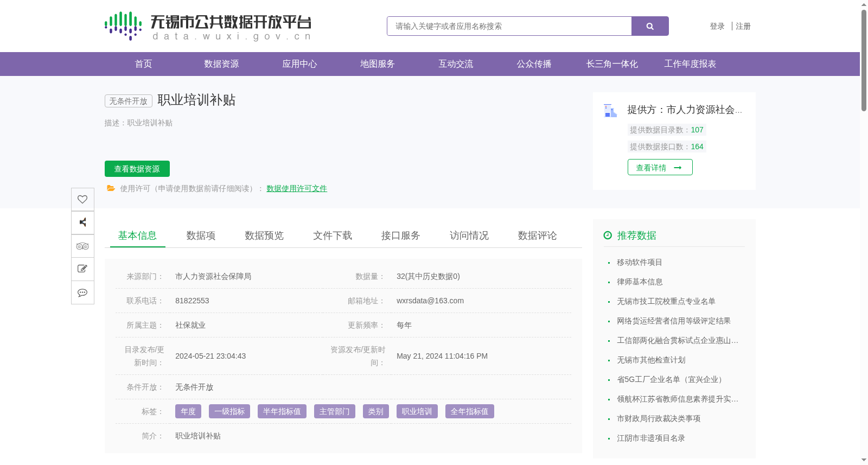The height and width of the screenshot is (465, 868).
Task: Open recommended item 市财政局行政裁决类事项
Action: click(659, 418)
